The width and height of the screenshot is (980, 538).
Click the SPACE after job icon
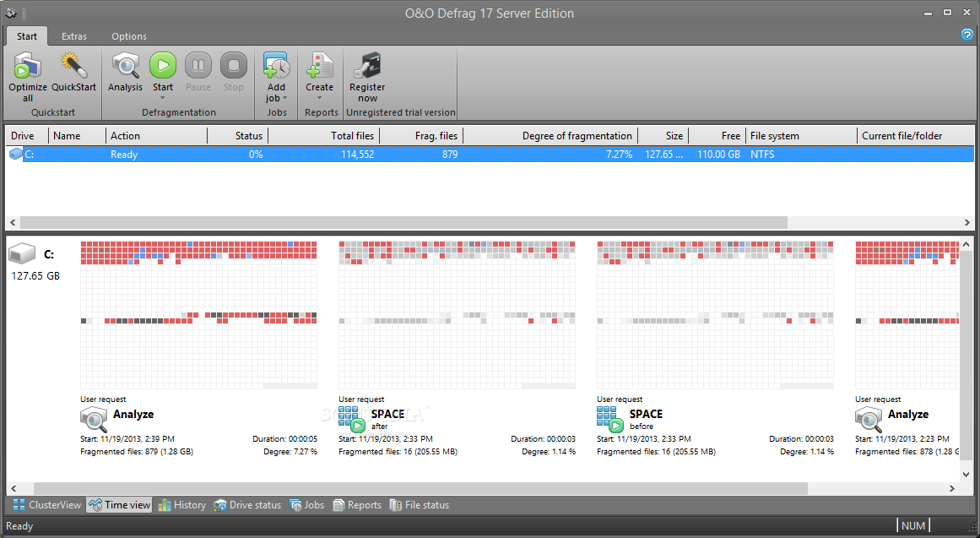click(352, 419)
